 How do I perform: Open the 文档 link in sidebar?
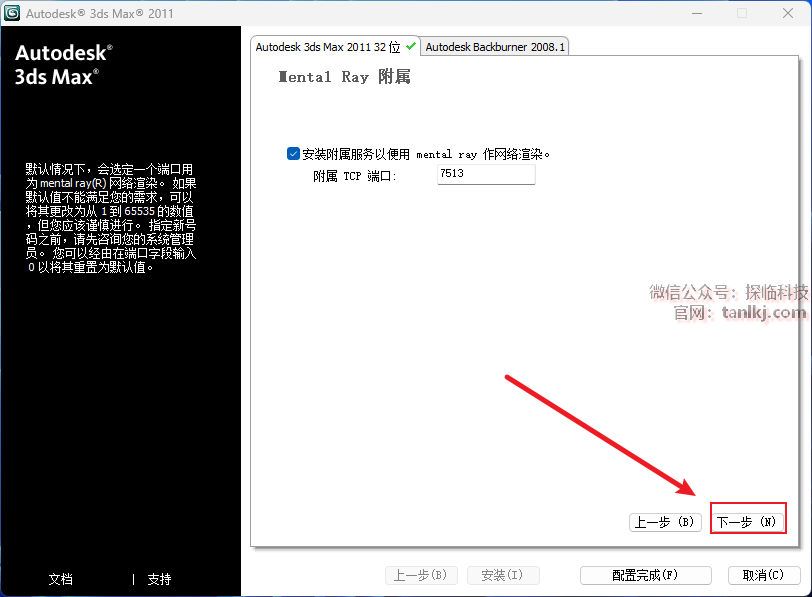(x=61, y=579)
